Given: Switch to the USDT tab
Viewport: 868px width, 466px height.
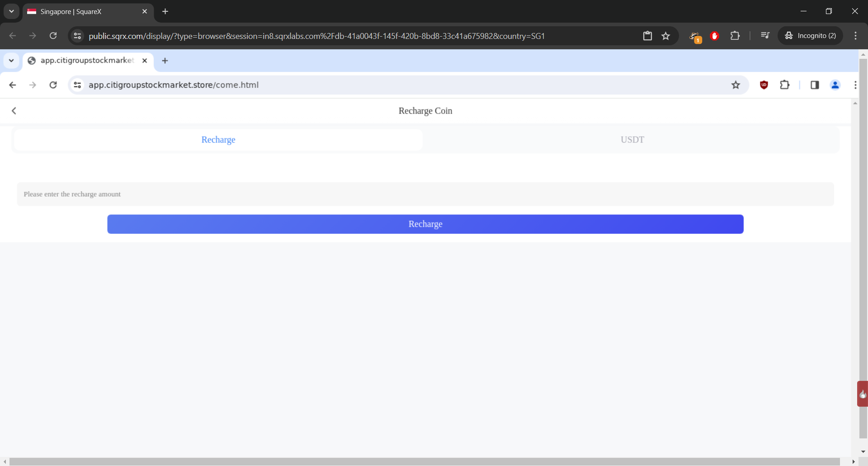Looking at the screenshot, I should pos(632,140).
